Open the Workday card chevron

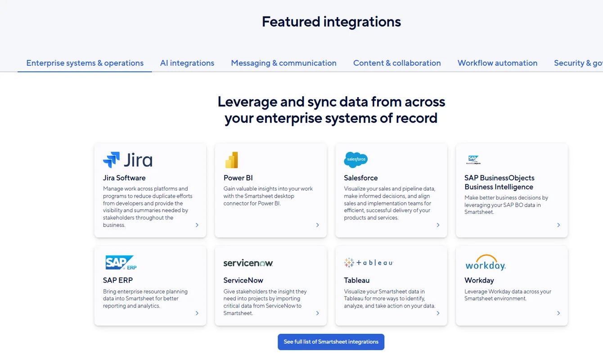pyautogui.click(x=559, y=313)
